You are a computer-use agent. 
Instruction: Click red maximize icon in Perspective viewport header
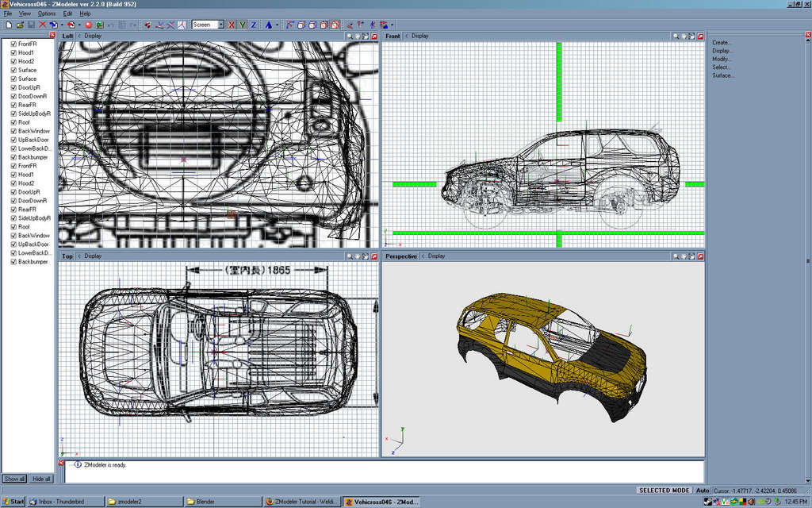tap(700, 256)
